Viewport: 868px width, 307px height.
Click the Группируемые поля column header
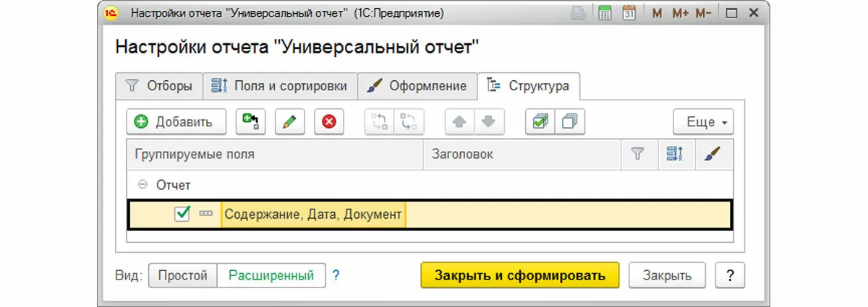[275, 154]
